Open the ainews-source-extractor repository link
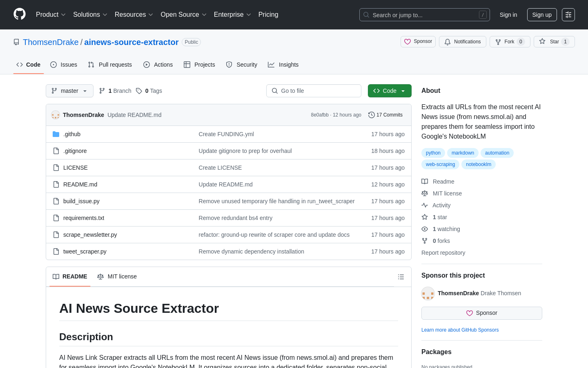 pos(131,42)
